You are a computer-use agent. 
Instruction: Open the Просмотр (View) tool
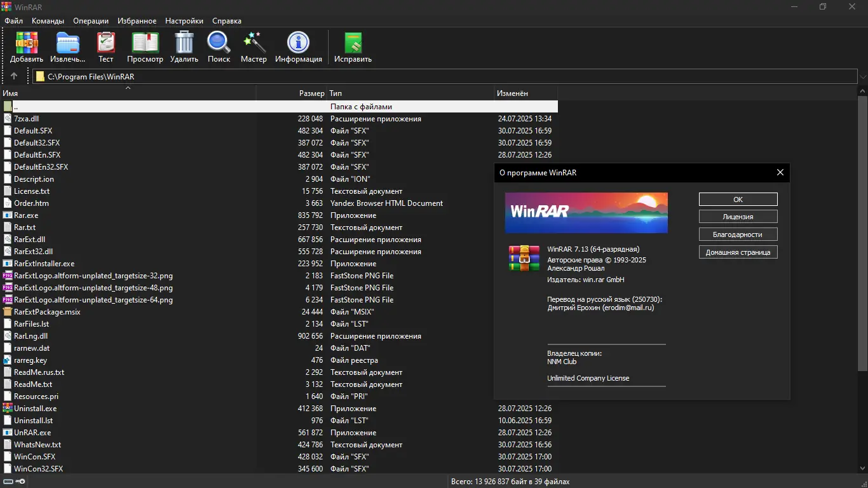point(145,43)
